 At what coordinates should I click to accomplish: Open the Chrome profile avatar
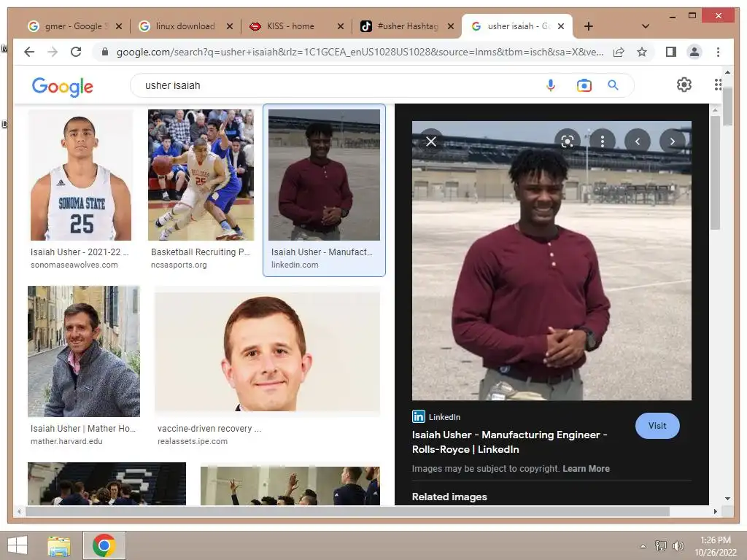(x=694, y=52)
